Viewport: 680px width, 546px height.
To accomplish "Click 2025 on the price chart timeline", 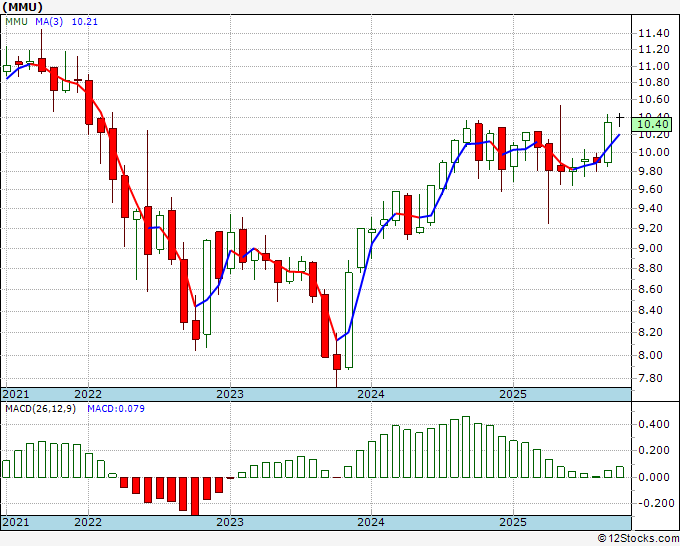I will [x=513, y=394].
